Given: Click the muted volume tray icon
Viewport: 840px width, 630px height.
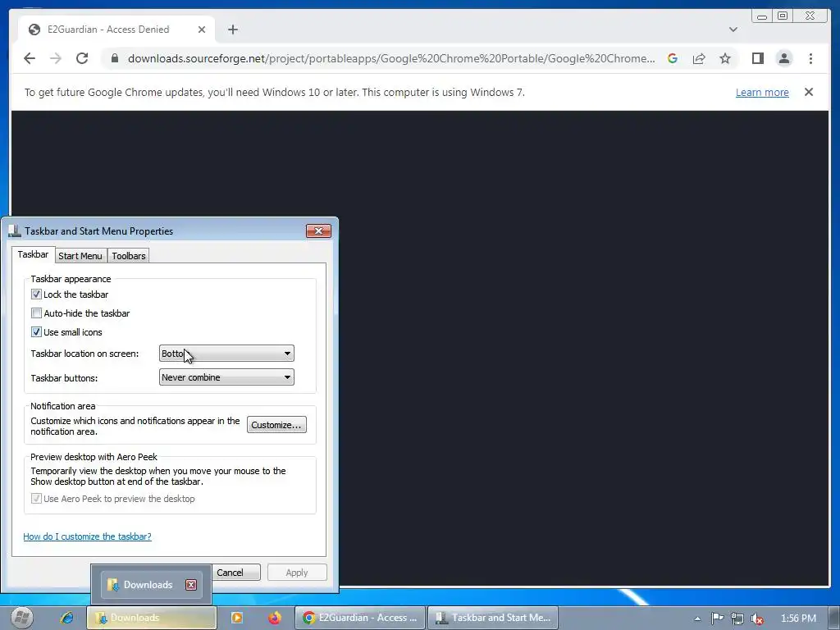Looking at the screenshot, I should (x=757, y=619).
